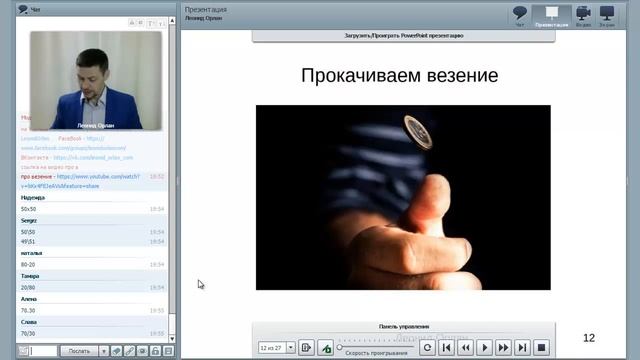Stop the presentation playback

tap(541, 348)
